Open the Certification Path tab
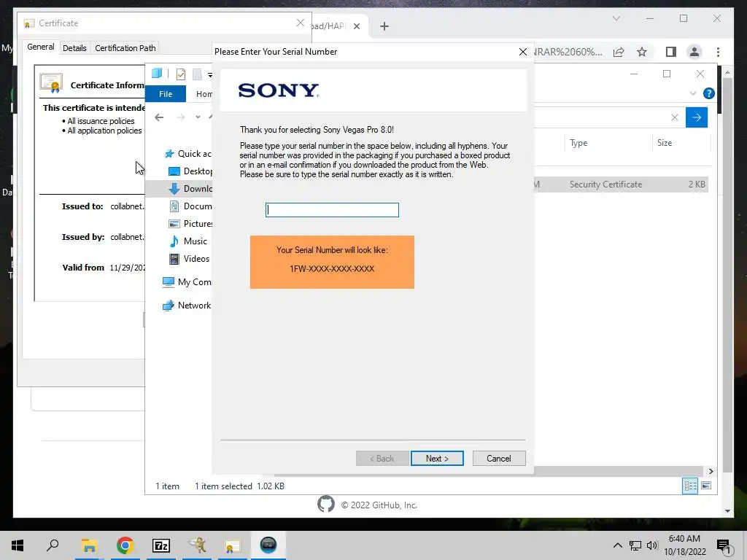 point(125,48)
